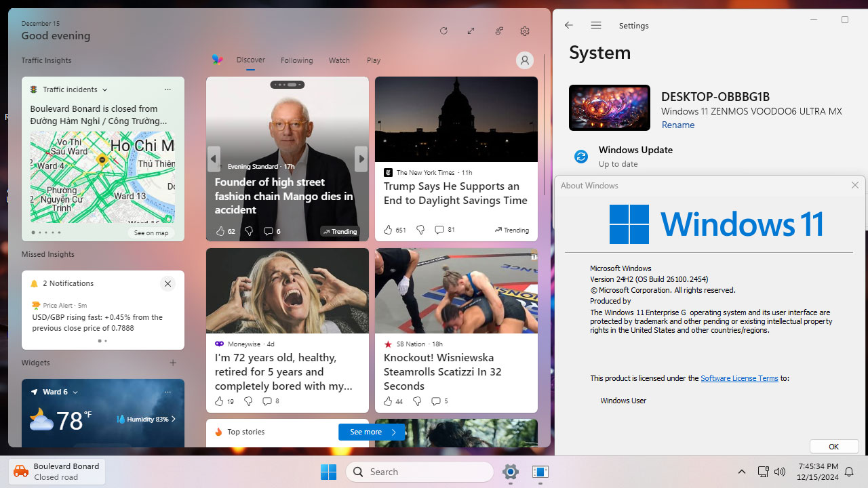
Task: Open the profile avatar icon
Action: click(x=525, y=60)
